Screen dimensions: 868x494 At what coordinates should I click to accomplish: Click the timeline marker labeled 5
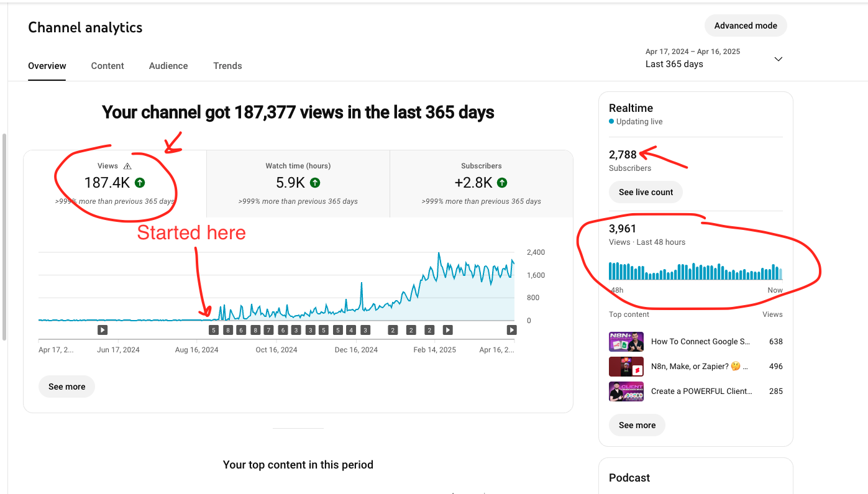[x=212, y=330]
